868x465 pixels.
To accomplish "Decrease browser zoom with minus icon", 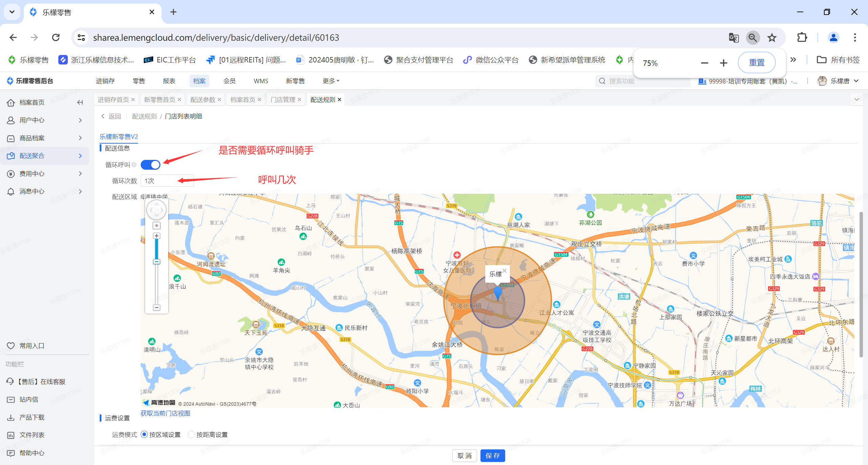I will tap(705, 63).
